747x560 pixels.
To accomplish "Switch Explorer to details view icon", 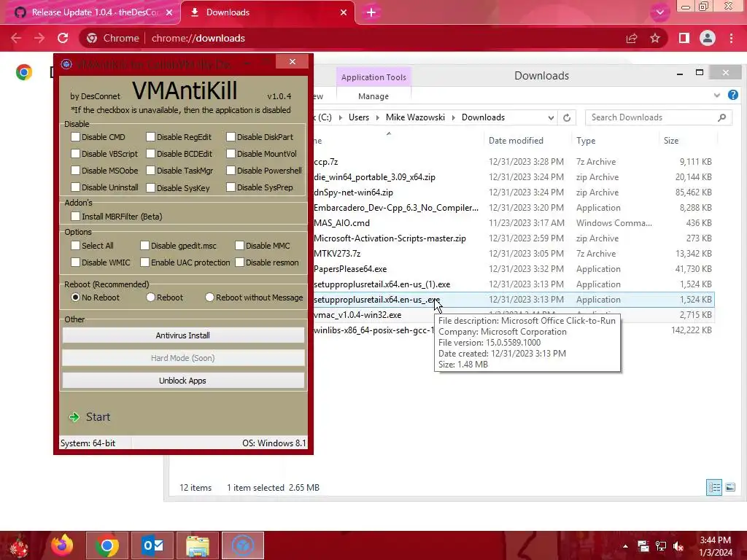I will click(714, 487).
